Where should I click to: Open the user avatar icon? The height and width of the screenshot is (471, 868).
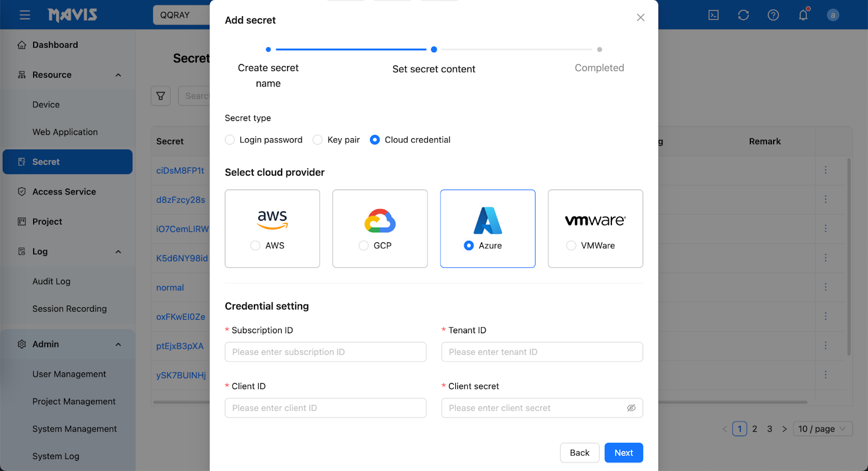[x=833, y=15]
